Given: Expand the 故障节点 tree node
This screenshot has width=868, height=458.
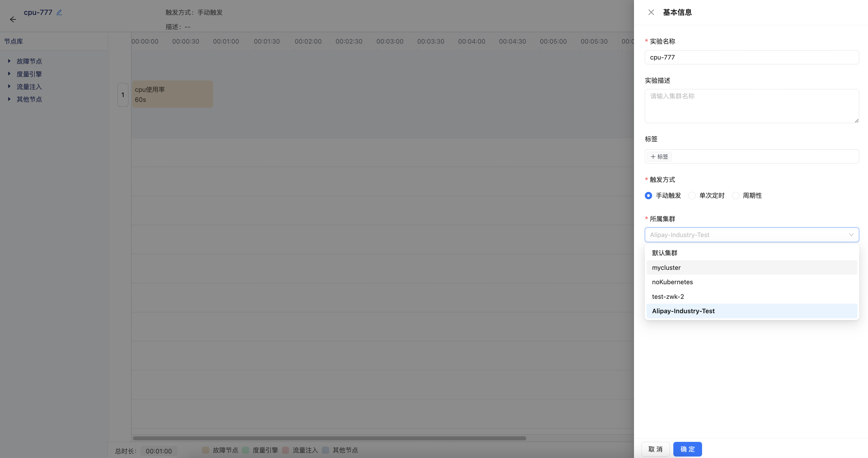Looking at the screenshot, I should [x=9, y=61].
